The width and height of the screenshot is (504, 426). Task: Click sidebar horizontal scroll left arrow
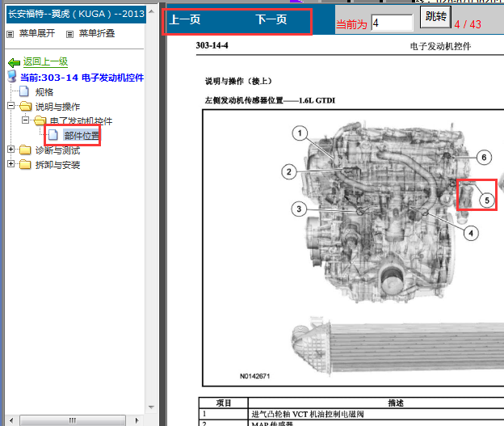[x=11, y=420]
